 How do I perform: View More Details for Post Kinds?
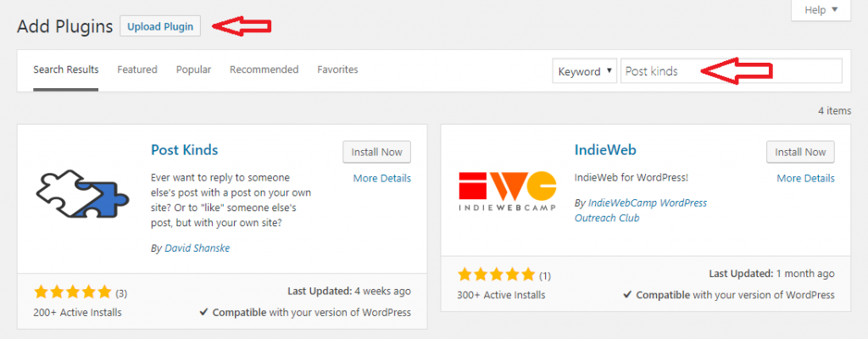pyautogui.click(x=382, y=178)
